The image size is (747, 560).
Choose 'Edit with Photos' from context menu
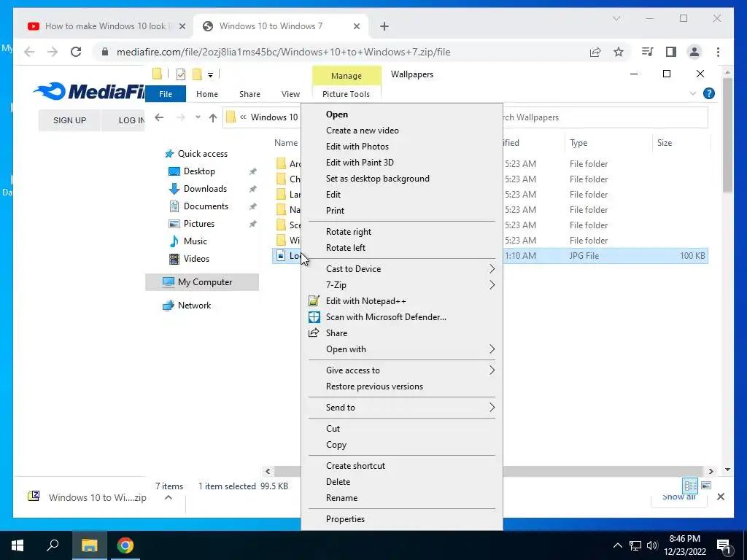click(x=357, y=146)
